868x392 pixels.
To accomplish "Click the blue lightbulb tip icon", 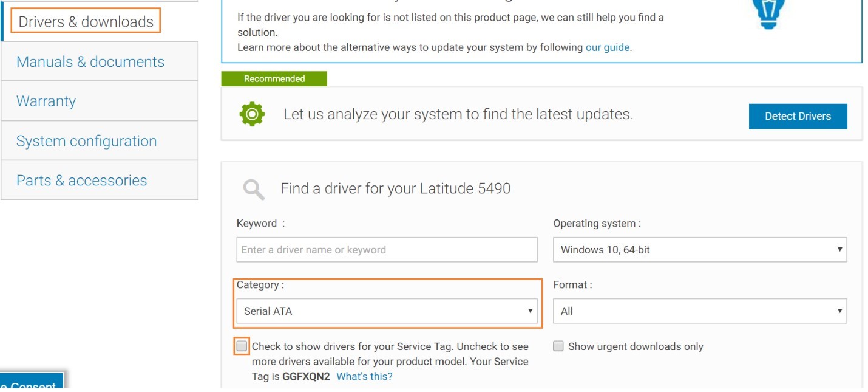I will pyautogui.click(x=768, y=13).
